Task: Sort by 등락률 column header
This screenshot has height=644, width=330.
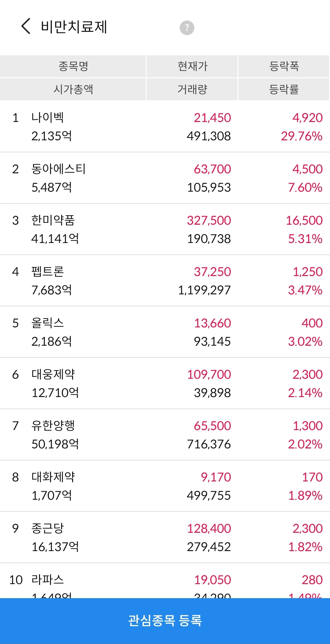Action: 284,89
